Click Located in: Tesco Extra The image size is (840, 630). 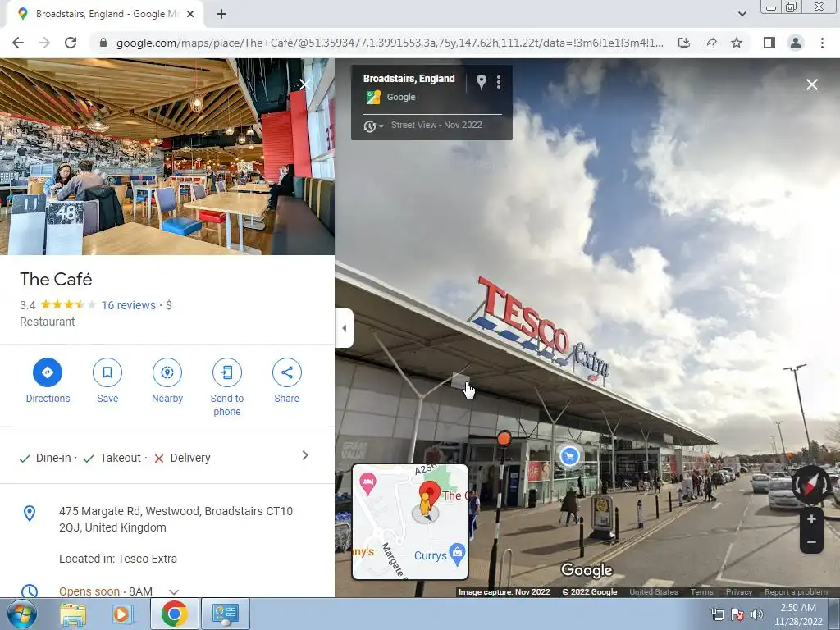coord(118,559)
